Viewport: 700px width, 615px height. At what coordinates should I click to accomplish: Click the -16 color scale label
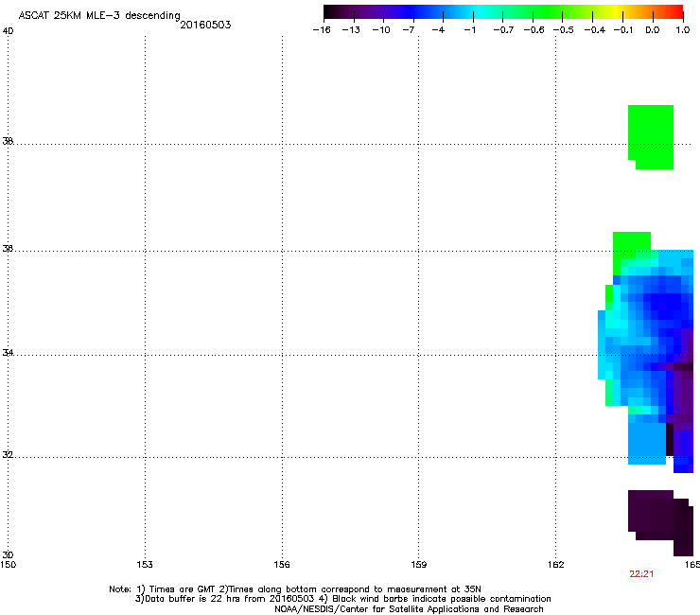322,30
